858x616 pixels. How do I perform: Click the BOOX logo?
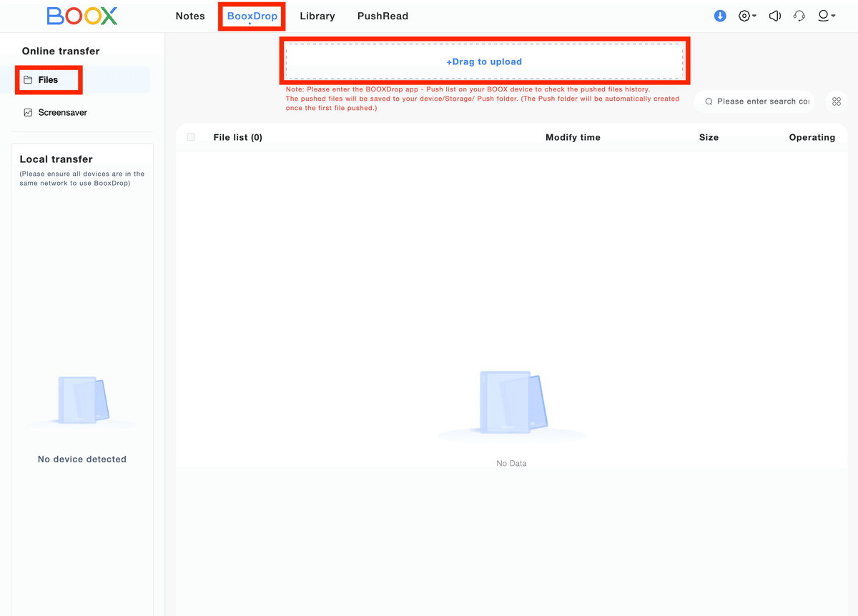82,16
